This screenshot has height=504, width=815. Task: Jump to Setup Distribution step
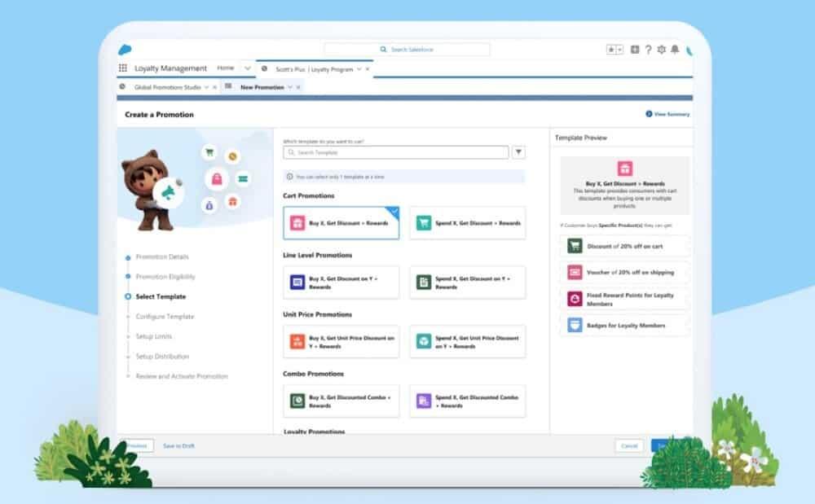[x=162, y=357]
